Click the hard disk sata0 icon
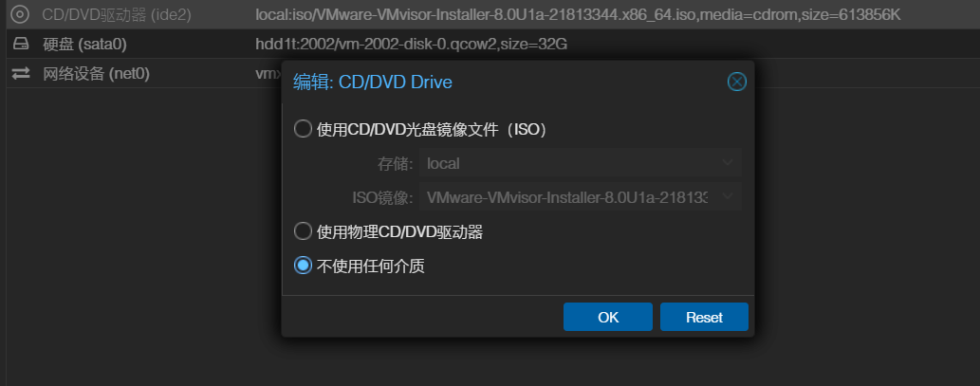 coord(21,44)
